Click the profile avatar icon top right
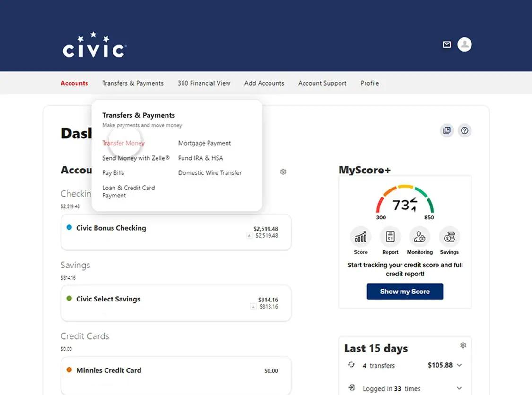 coord(464,44)
